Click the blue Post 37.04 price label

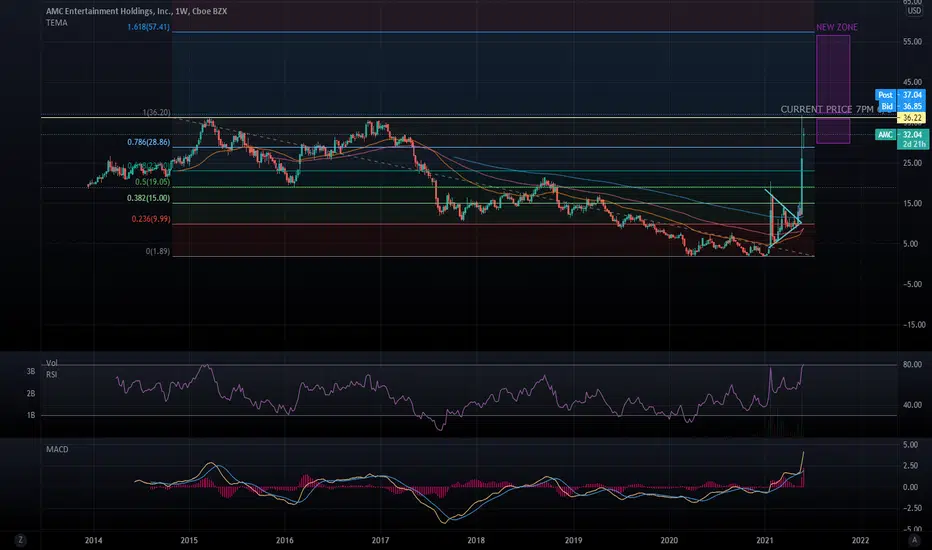point(900,95)
